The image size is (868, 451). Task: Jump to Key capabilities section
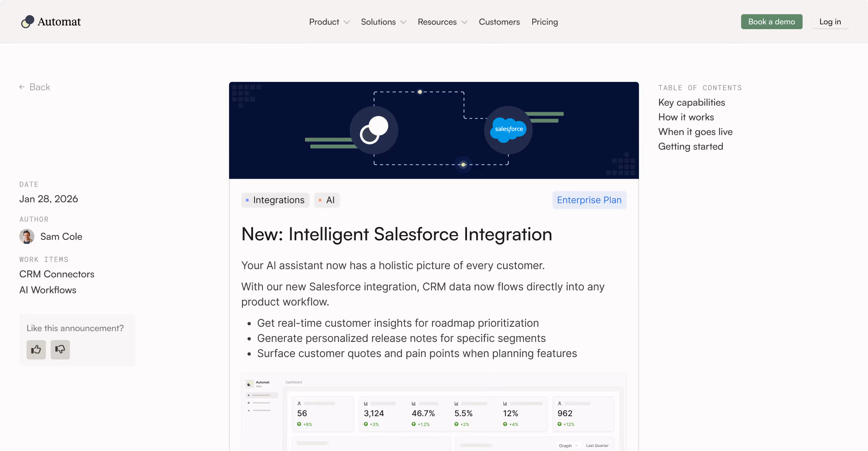click(692, 103)
